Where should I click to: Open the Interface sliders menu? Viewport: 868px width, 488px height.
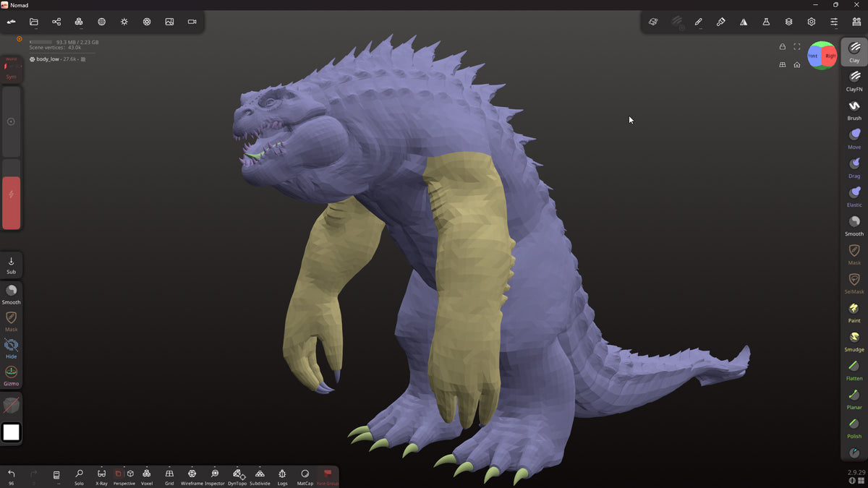click(x=834, y=22)
